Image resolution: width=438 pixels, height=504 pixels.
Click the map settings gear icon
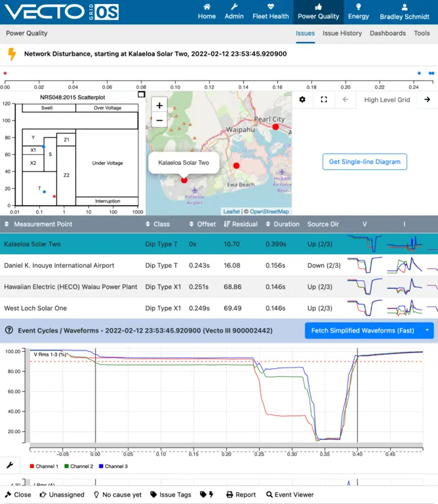pos(302,100)
